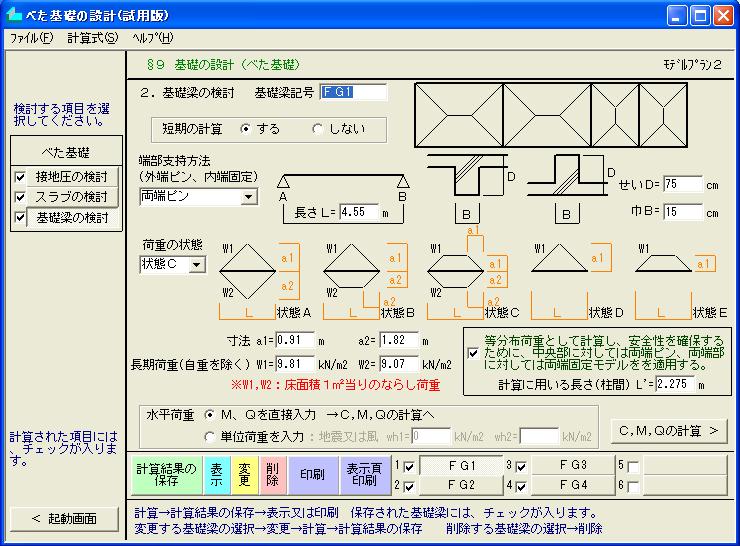Toggle the 等分布荷重 calculation checkbox
Image resolution: width=740 pixels, height=546 pixels.
pos(473,352)
